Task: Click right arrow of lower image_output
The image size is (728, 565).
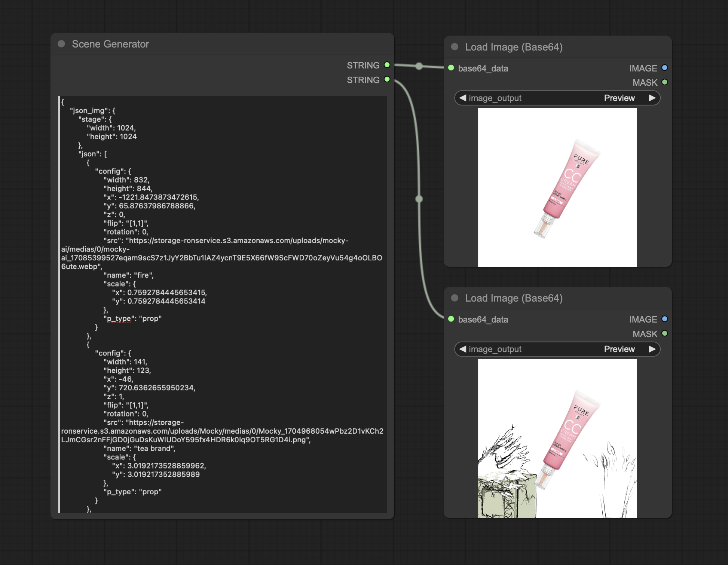Action: (652, 349)
